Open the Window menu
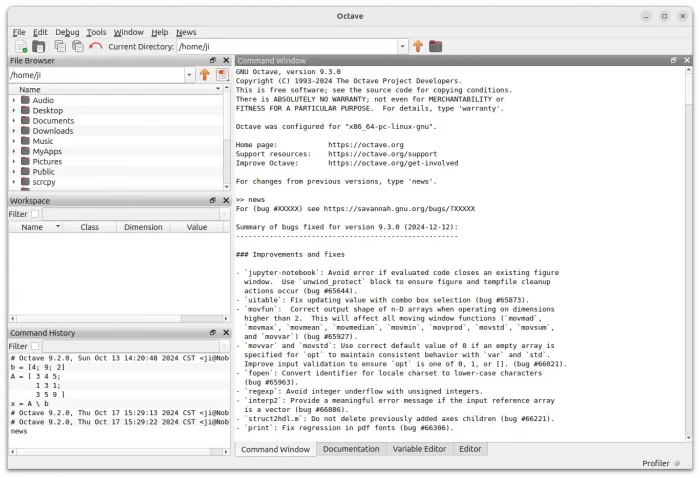The height and width of the screenshot is (478, 700). (128, 32)
